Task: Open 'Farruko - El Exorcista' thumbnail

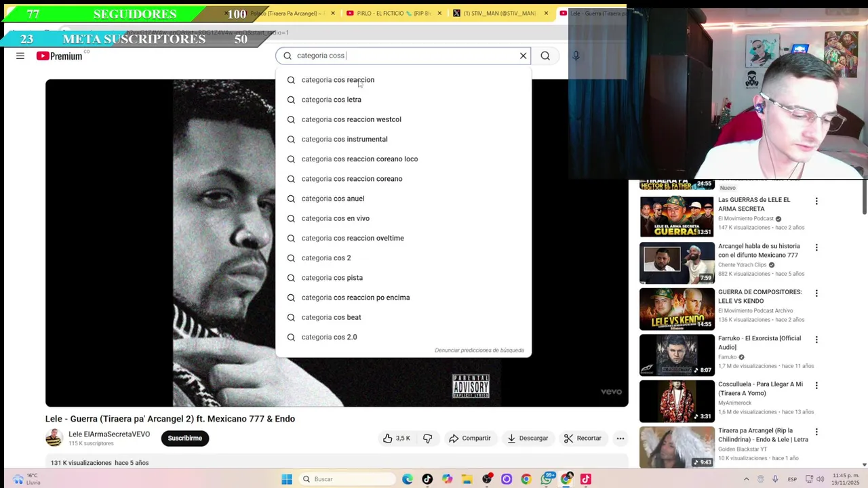Action: coord(677,354)
